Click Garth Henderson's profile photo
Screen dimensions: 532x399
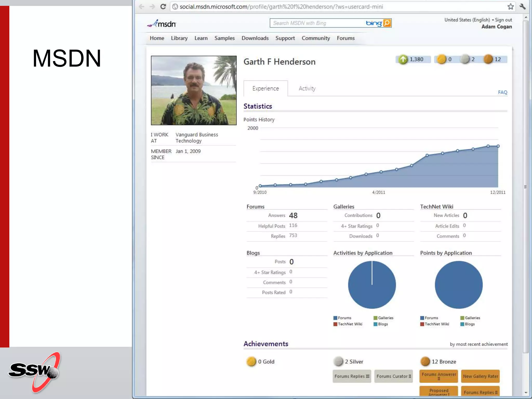coord(194,90)
